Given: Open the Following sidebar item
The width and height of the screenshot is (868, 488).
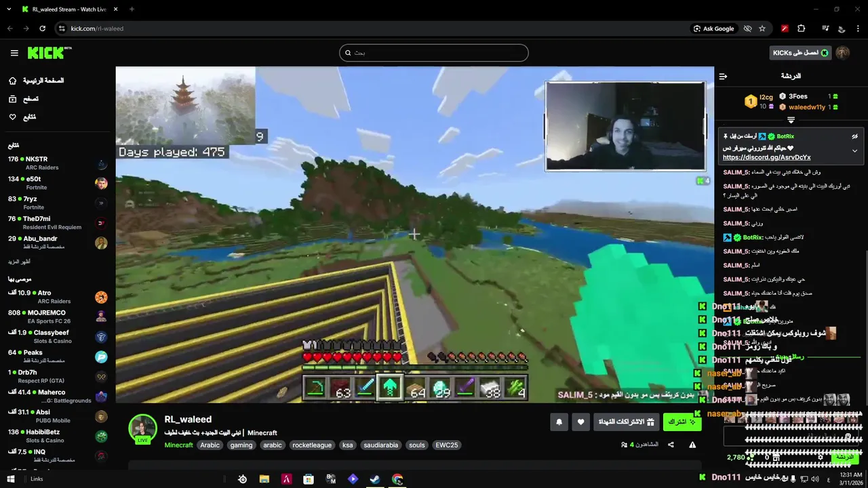Looking at the screenshot, I should click(22, 117).
